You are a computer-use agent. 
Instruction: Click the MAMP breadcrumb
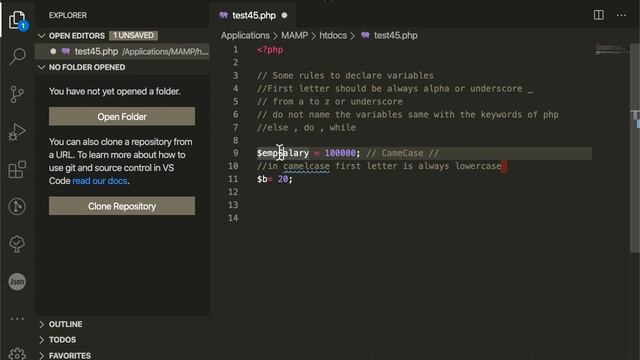click(294, 36)
